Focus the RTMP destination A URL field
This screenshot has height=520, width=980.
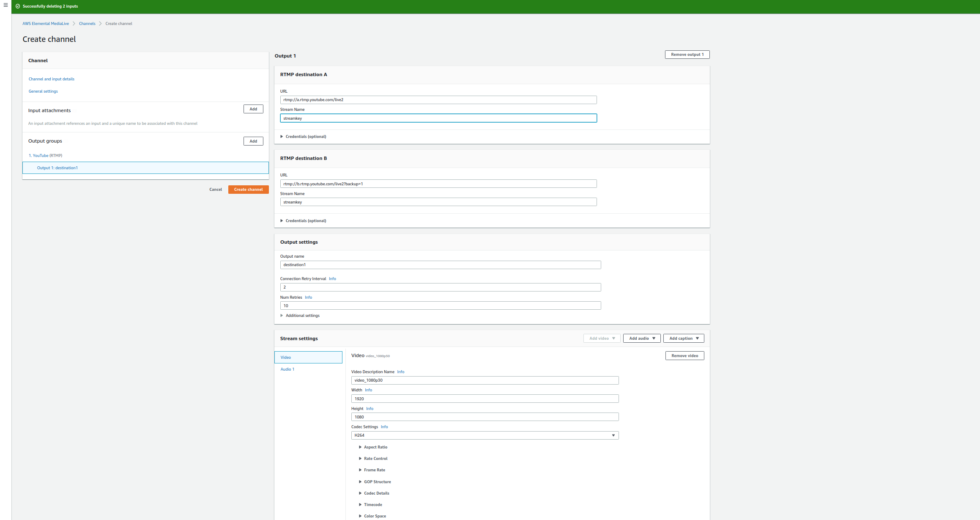click(x=438, y=100)
